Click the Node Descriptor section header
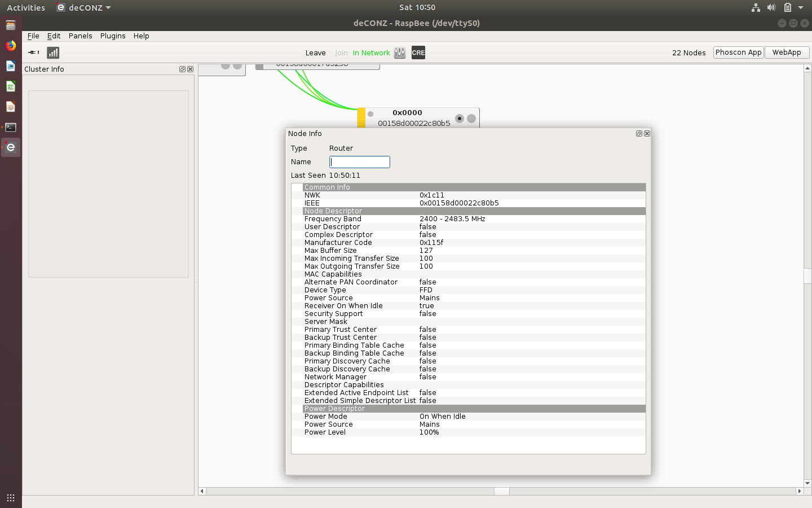The image size is (812, 508). coord(474,211)
